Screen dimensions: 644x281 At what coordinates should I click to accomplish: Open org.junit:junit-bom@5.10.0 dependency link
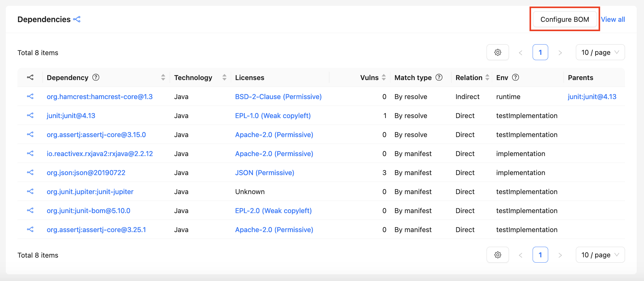pyautogui.click(x=88, y=211)
